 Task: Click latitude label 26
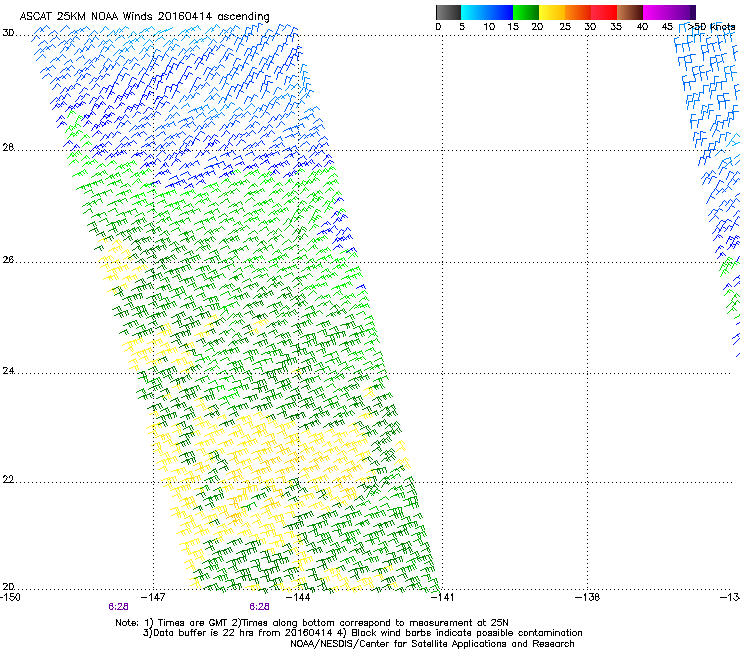pyautogui.click(x=8, y=260)
